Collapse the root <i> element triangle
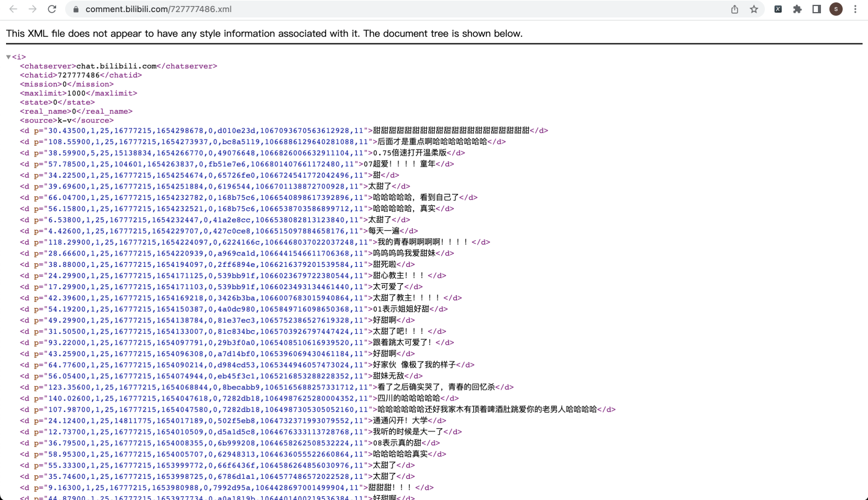The height and width of the screenshot is (500, 868). click(x=8, y=57)
